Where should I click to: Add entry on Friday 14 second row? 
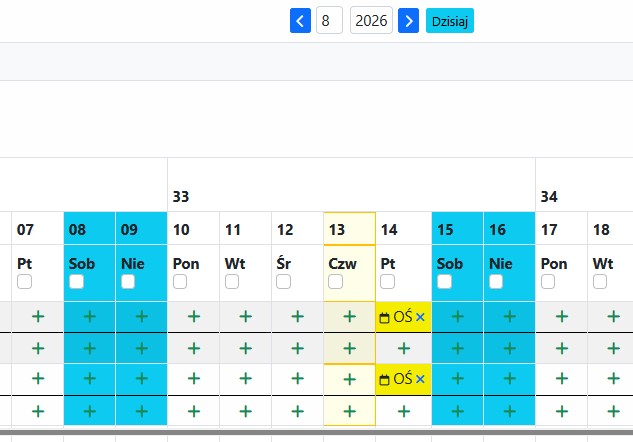404,348
